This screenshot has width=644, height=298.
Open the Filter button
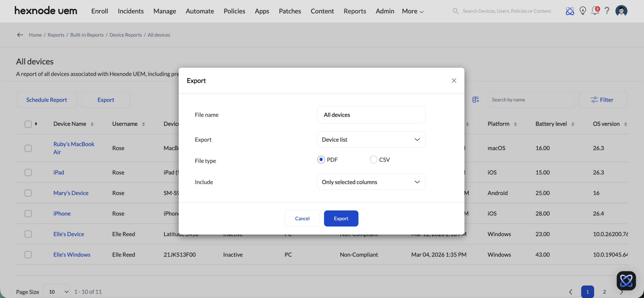(603, 100)
